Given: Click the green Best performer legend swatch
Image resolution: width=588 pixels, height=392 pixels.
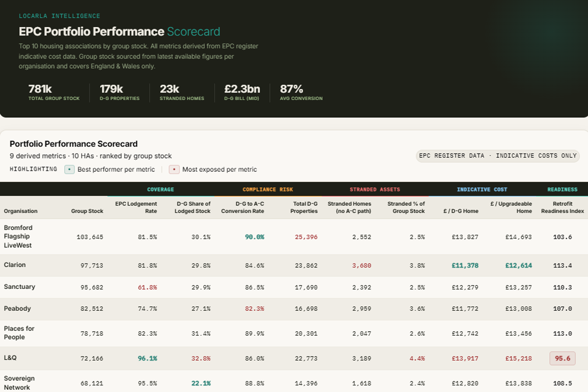Looking at the screenshot, I should point(69,169).
